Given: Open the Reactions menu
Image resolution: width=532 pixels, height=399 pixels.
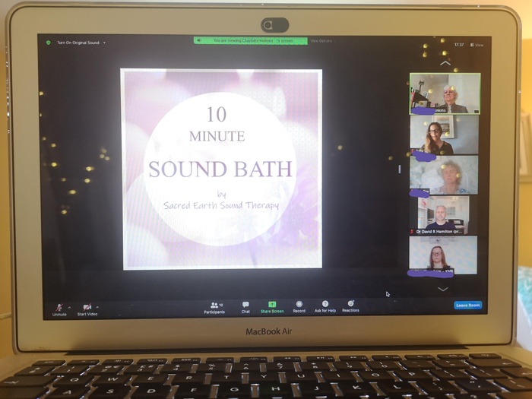Looking at the screenshot, I should (350, 306).
